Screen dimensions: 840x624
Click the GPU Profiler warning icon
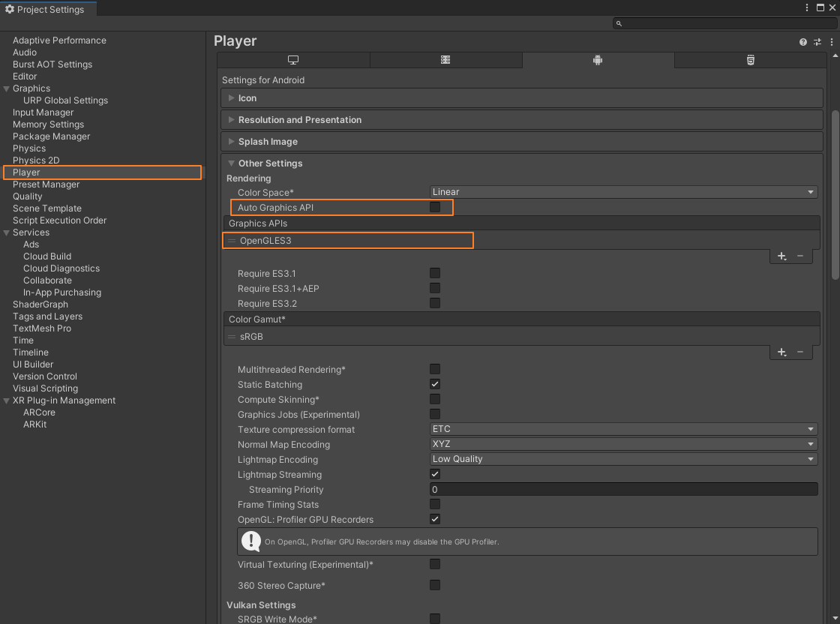click(x=251, y=541)
